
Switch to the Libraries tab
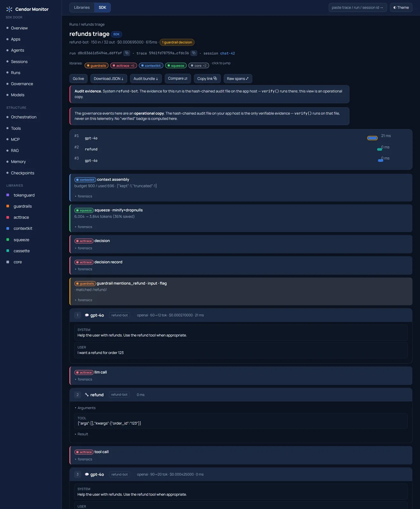(82, 8)
